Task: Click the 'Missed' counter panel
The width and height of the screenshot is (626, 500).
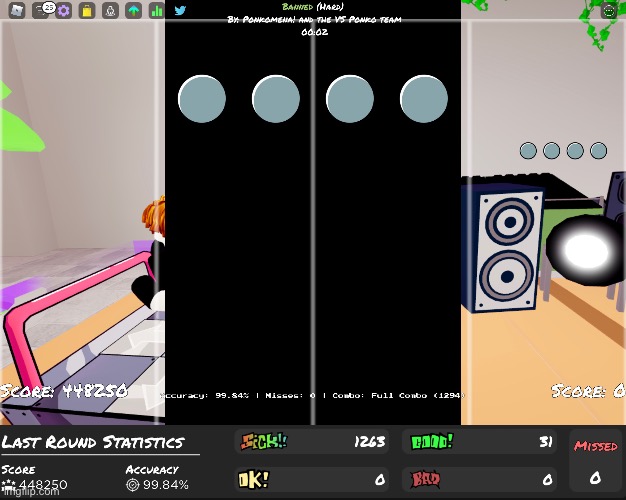Action: [596, 460]
